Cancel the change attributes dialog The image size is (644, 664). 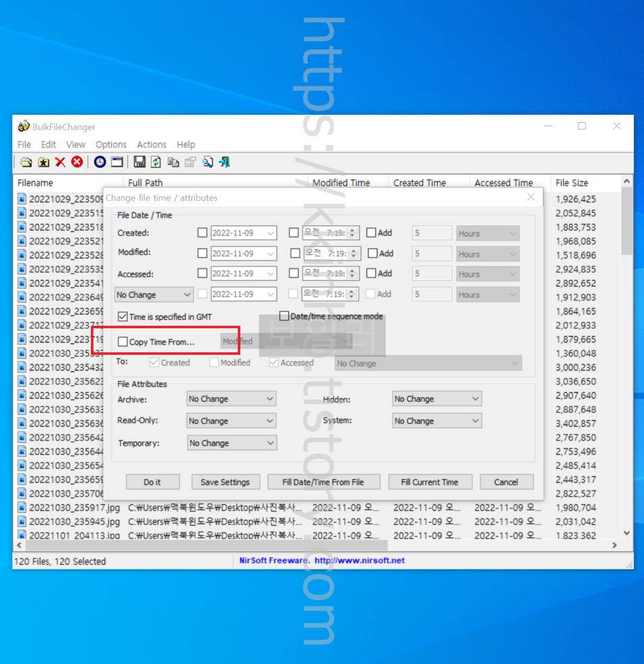coord(506,482)
